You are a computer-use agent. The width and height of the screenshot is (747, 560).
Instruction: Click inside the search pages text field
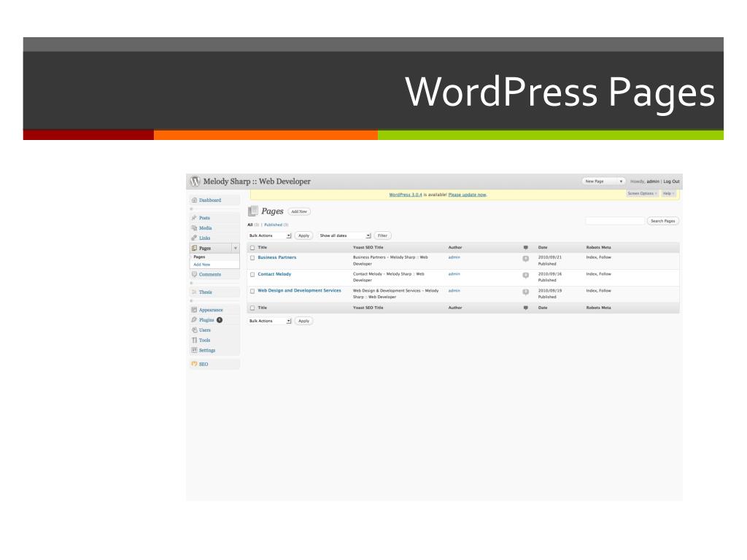pyautogui.click(x=614, y=221)
